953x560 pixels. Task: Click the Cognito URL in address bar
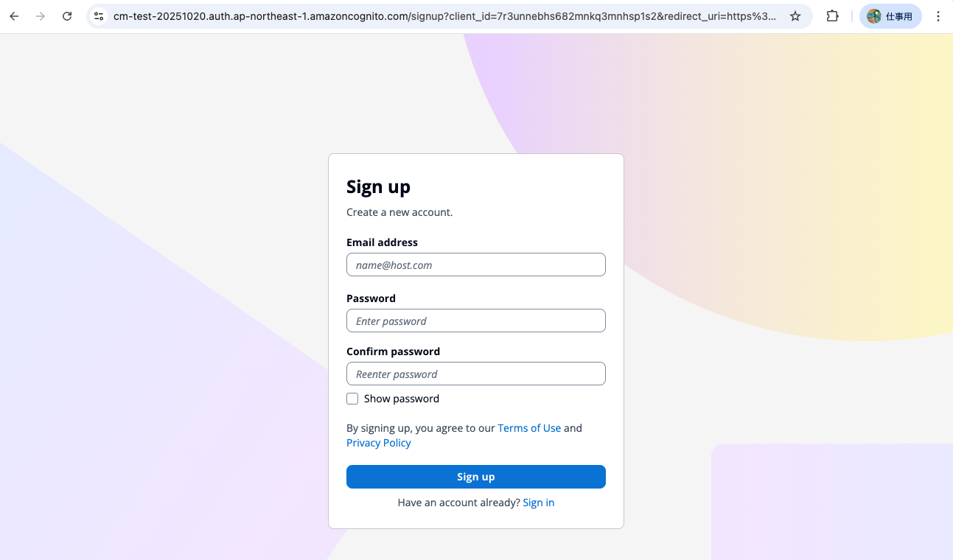point(442,16)
